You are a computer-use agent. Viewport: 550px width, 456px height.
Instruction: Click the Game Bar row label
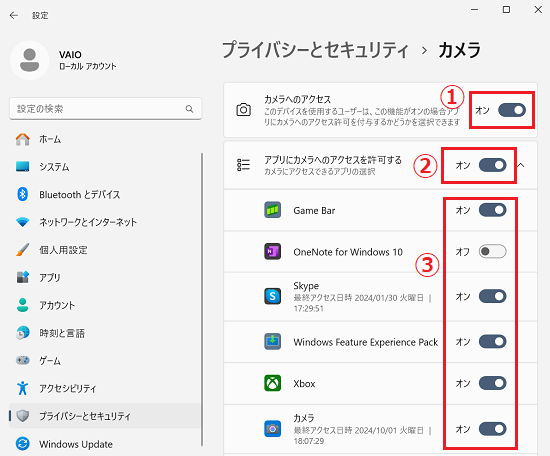(314, 210)
